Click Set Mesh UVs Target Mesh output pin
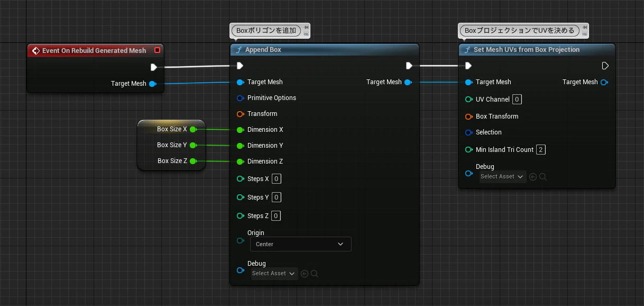The image size is (644, 306). pos(604,82)
